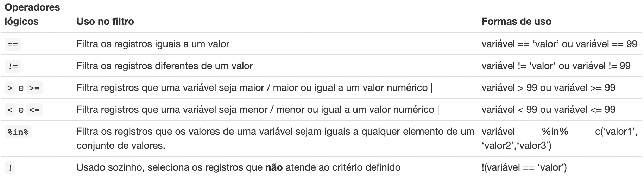Screen dimensions: 644x177
Task: Click the < operator code badge
Action: click(x=10, y=110)
